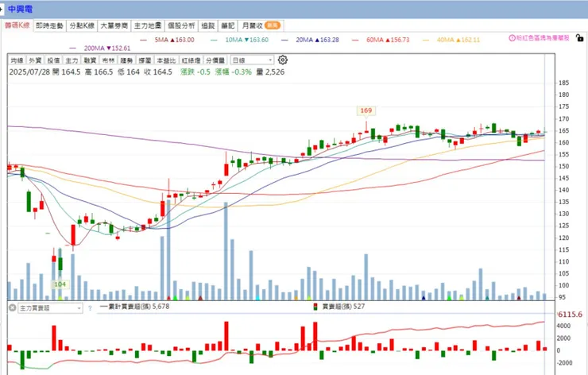Toggle the 布林 band button
This screenshot has width=588, height=375.
(x=108, y=60)
